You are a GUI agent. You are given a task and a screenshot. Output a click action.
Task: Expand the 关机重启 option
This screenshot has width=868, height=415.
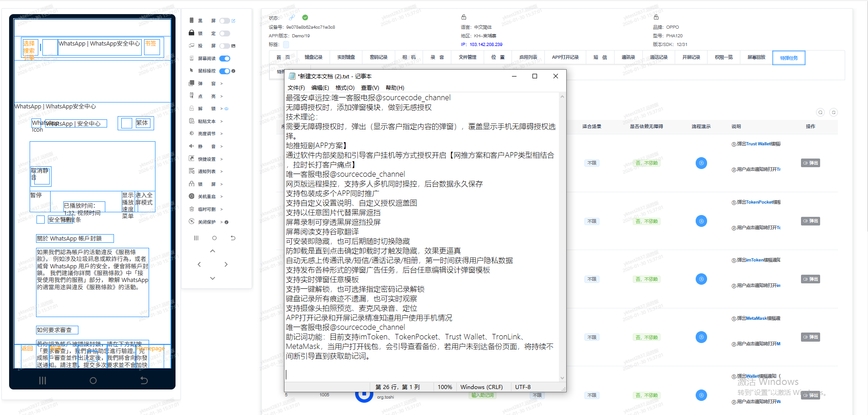click(x=222, y=197)
